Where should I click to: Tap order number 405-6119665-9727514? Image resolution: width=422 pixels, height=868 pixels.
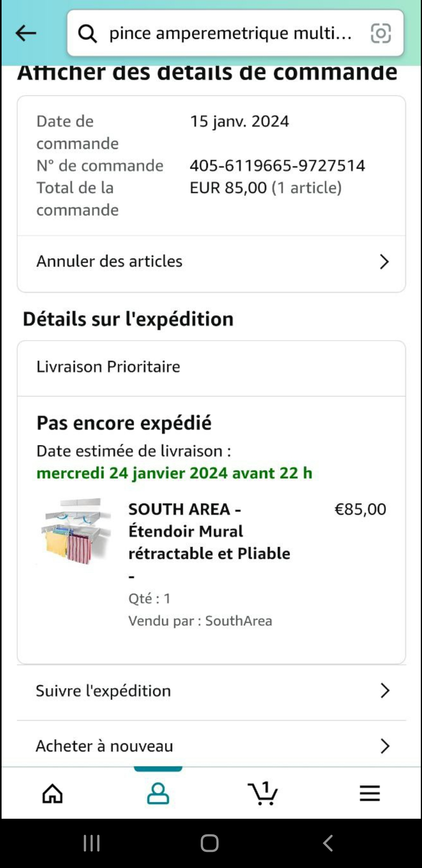pyautogui.click(x=277, y=166)
